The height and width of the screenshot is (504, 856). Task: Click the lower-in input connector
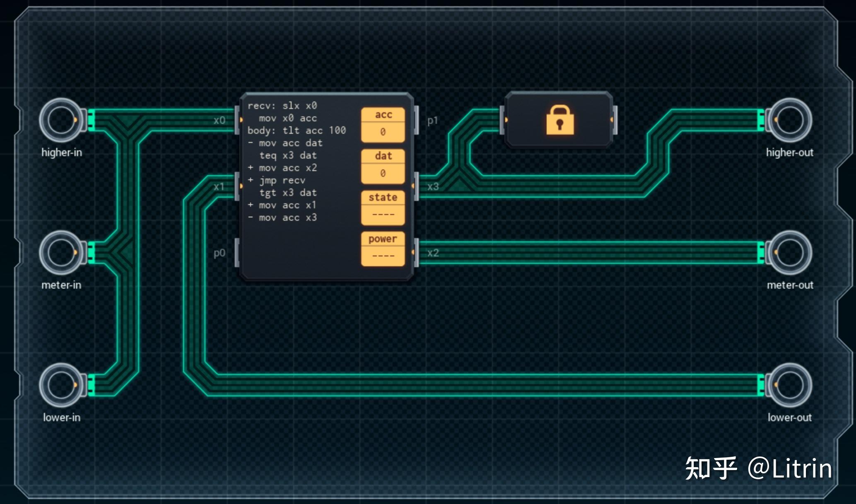pyautogui.click(x=61, y=385)
